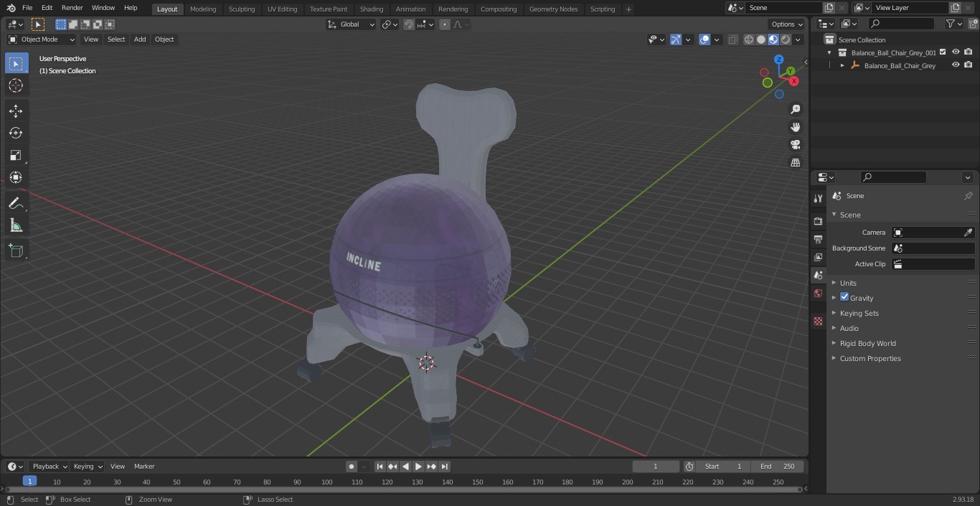Open the File menu

point(27,8)
